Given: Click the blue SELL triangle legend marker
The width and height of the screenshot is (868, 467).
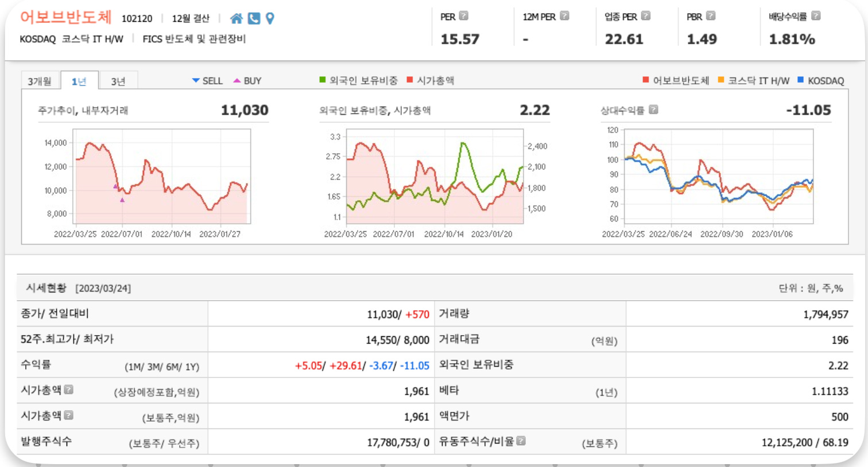Looking at the screenshot, I should pyautogui.click(x=196, y=81).
